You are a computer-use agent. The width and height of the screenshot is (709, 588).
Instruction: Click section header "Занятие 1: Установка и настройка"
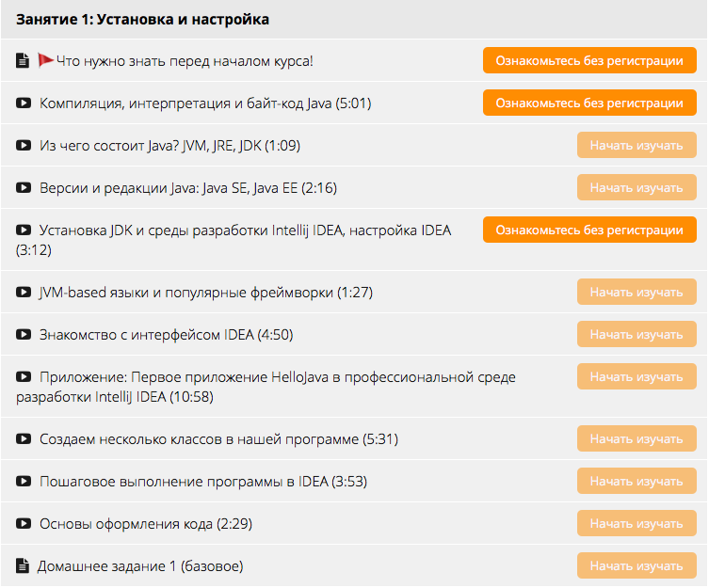(143, 19)
